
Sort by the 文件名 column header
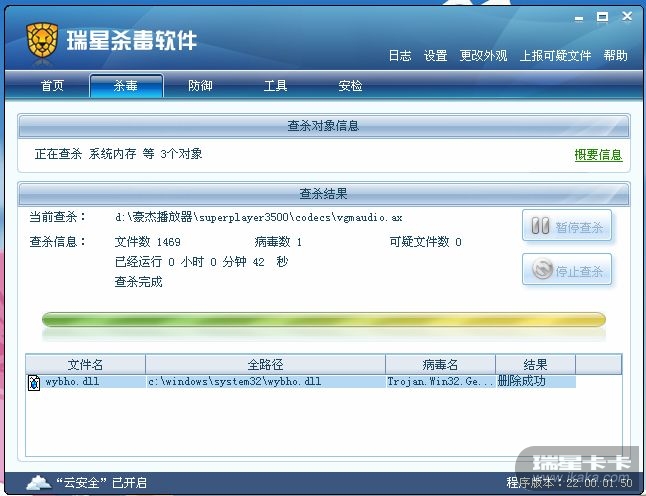85,365
